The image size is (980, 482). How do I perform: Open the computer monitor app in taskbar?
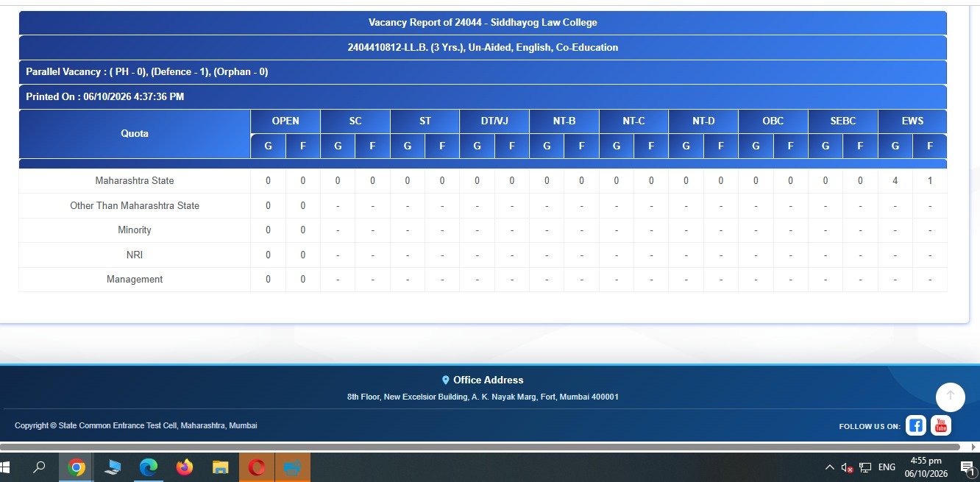point(113,467)
